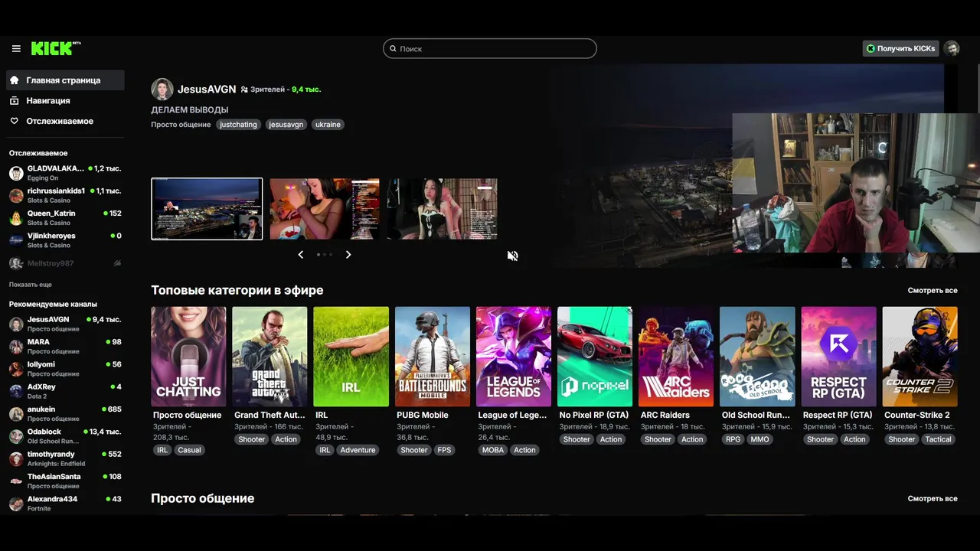Open the Respect RP (GTA) category card
Image resolution: width=980 pixels, height=551 pixels.
(x=838, y=357)
